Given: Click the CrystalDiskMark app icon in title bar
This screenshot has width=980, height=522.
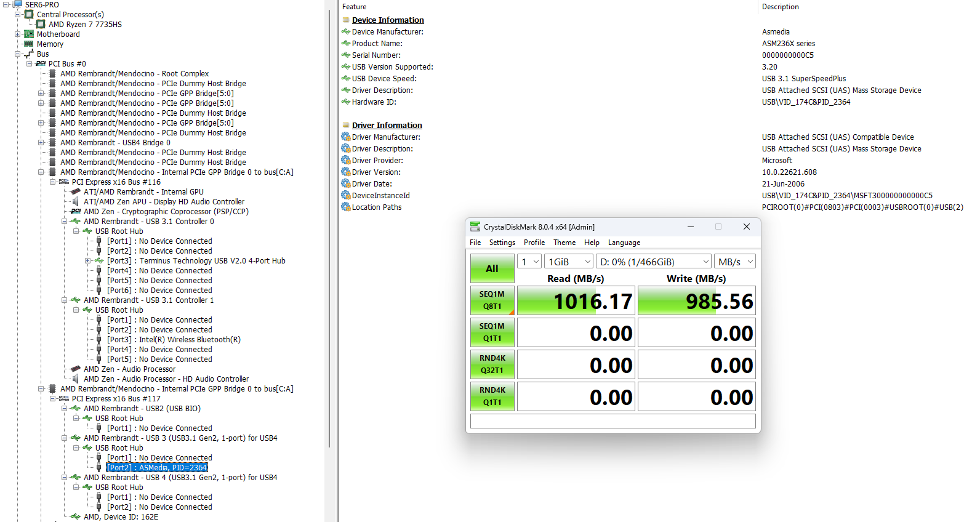Looking at the screenshot, I should (475, 227).
